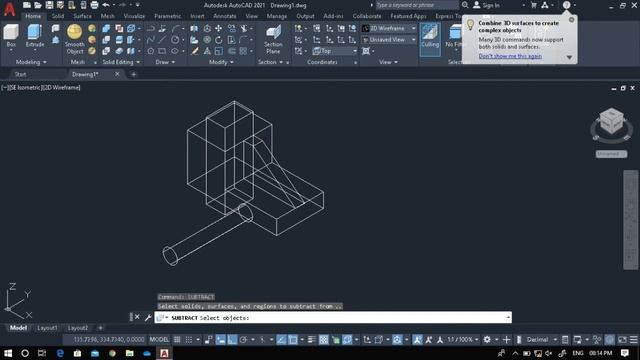Toggle the drawing grid display

[x=177, y=340]
